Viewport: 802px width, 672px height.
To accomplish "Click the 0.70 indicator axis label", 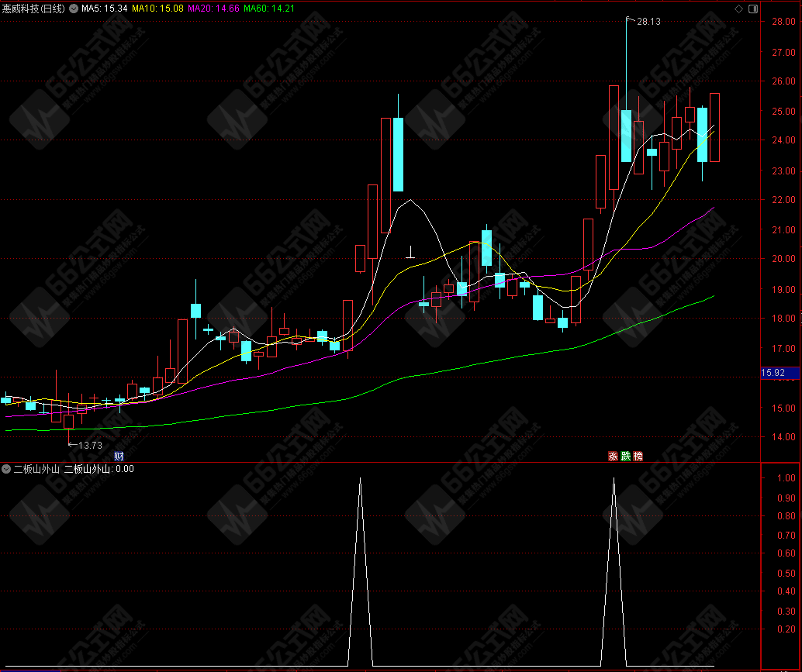I will click(786, 535).
